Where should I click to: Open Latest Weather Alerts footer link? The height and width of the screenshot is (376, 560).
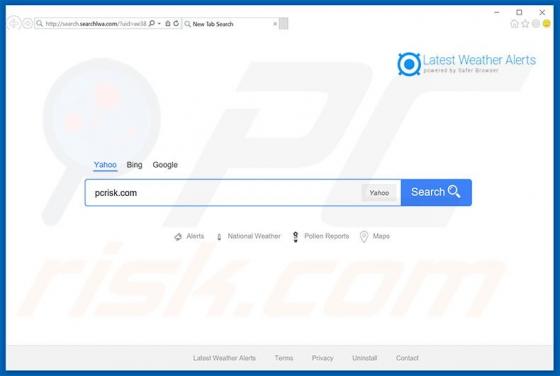(x=224, y=358)
